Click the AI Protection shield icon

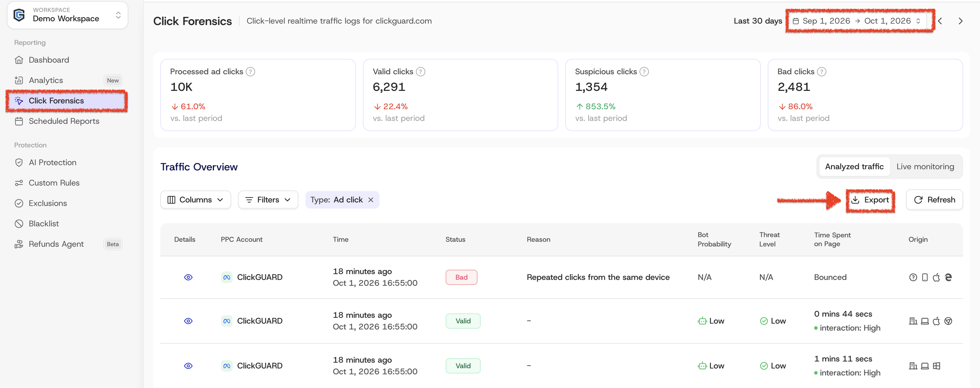(x=19, y=163)
